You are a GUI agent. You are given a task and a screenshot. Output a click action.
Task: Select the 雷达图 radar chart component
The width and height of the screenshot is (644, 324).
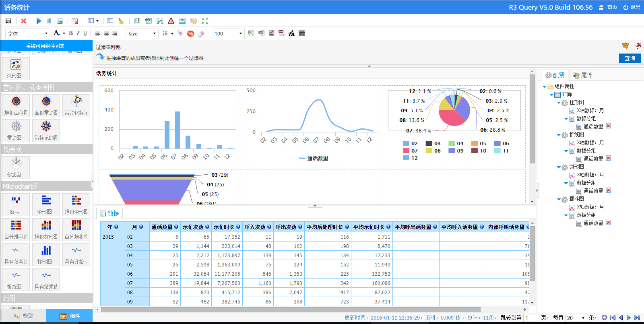[16, 130]
